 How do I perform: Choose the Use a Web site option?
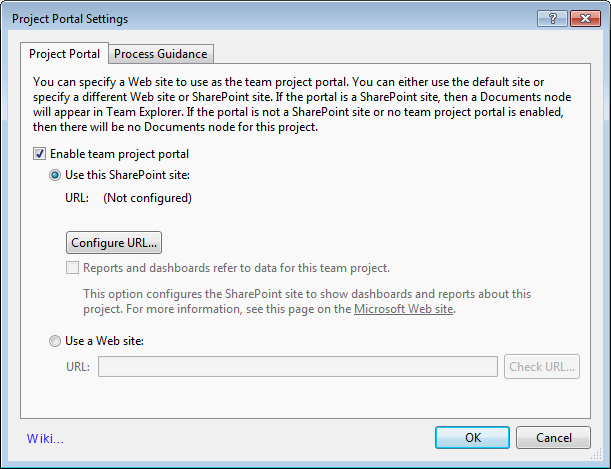56,341
